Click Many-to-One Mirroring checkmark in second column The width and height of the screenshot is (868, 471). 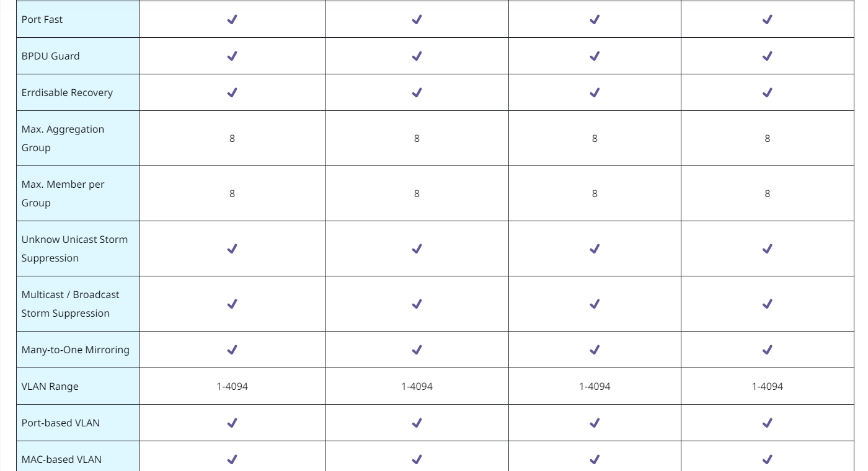[417, 350]
